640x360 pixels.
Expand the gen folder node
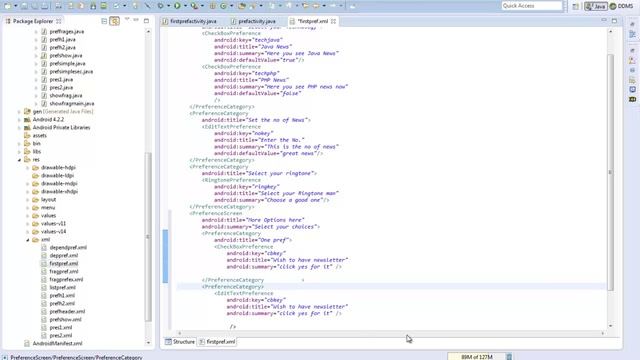click(x=19, y=111)
